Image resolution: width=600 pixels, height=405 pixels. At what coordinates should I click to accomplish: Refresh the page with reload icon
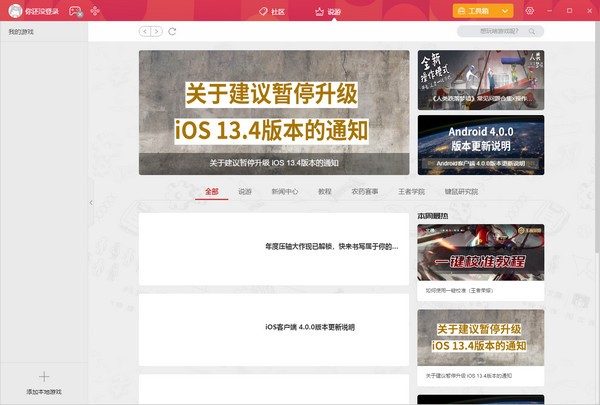pyautogui.click(x=172, y=31)
